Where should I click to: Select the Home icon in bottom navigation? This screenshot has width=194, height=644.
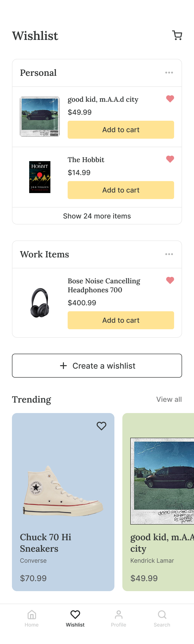click(x=32, y=615)
